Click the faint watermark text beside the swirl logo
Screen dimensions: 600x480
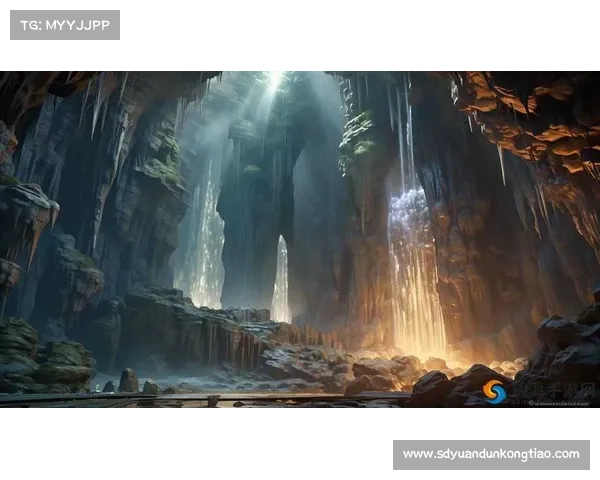pyautogui.click(x=548, y=391)
